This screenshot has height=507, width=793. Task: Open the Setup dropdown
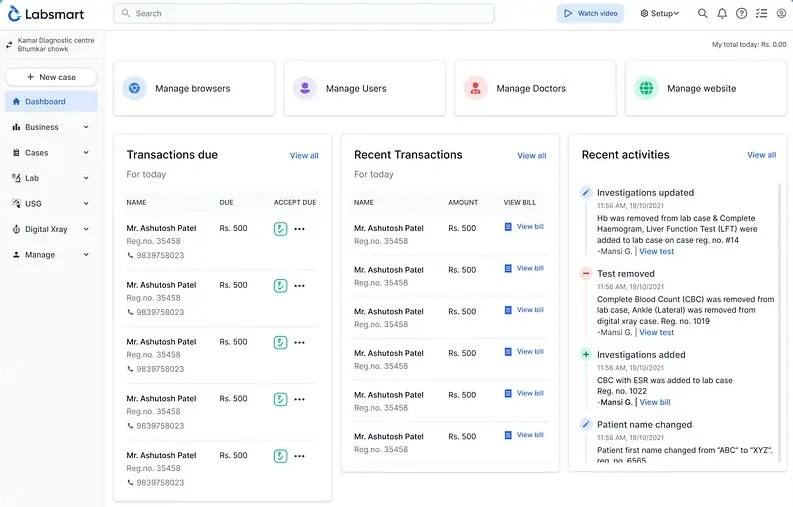point(659,14)
